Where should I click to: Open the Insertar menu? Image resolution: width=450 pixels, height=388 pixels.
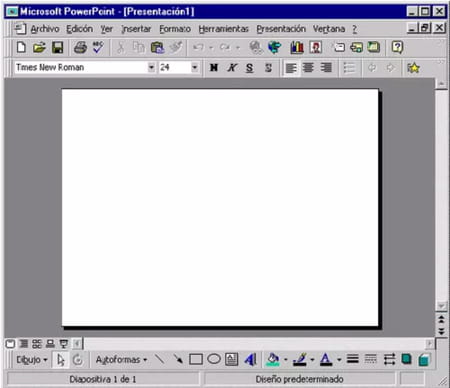pyautogui.click(x=136, y=29)
